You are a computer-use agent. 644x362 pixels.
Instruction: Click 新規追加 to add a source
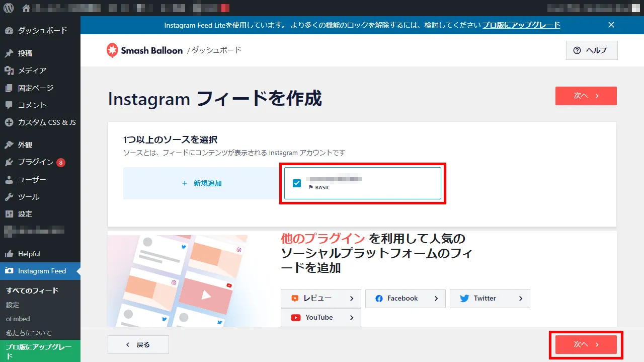click(202, 183)
